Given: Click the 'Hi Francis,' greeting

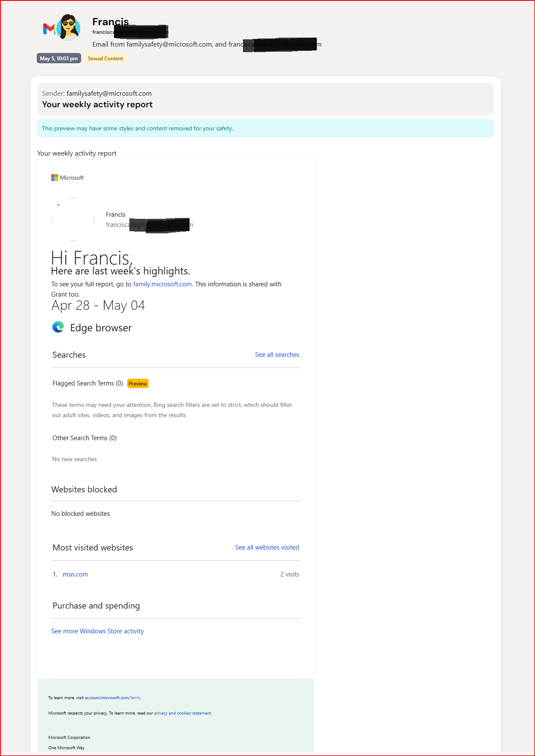Looking at the screenshot, I should [92, 258].
